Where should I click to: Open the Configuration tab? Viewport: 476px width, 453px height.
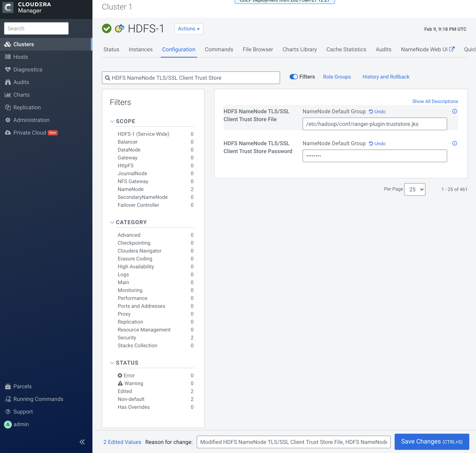pyautogui.click(x=179, y=50)
